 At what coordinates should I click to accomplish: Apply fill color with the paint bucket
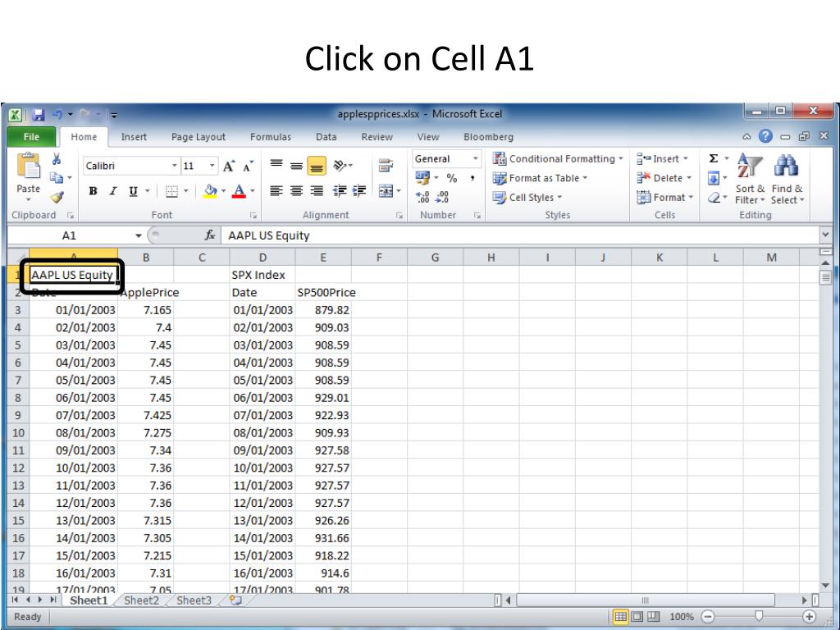click(x=210, y=191)
